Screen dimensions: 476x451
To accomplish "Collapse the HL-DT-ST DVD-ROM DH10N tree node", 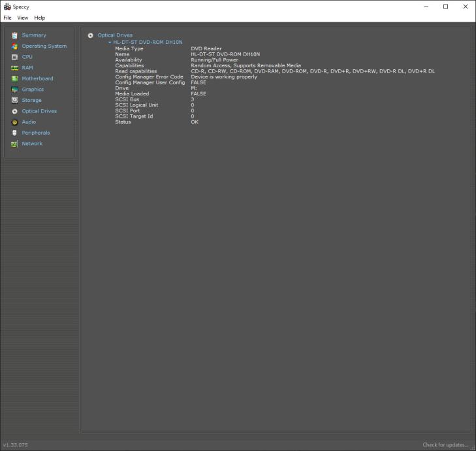I will point(110,42).
